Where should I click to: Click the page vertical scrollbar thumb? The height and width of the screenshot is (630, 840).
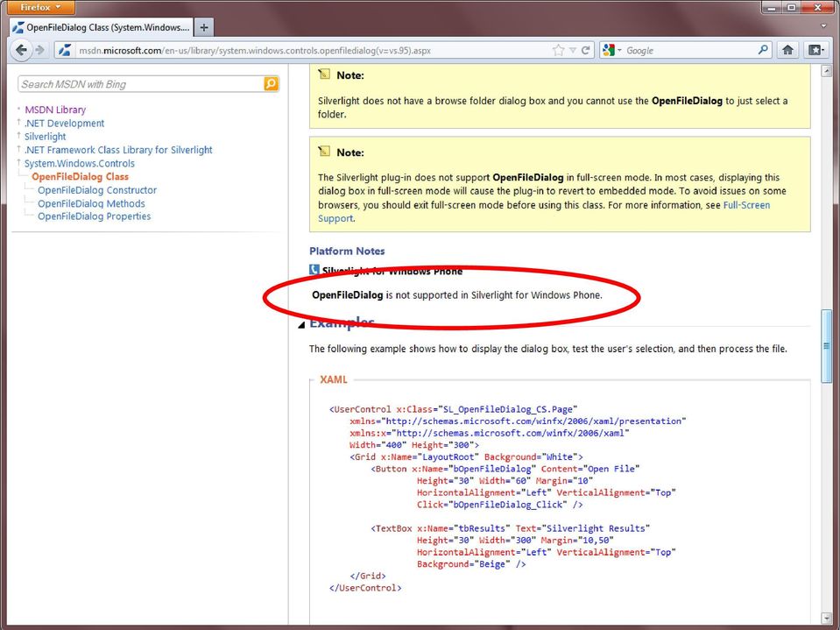827,346
